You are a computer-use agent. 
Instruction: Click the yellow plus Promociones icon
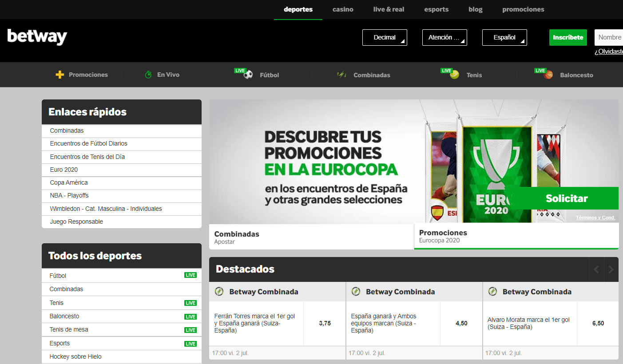60,75
